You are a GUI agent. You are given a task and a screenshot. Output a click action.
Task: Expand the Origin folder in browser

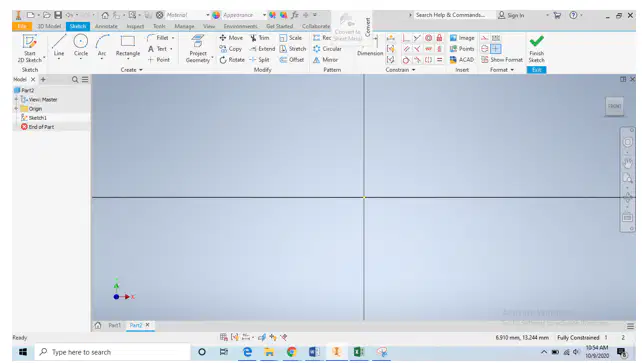tap(16, 108)
